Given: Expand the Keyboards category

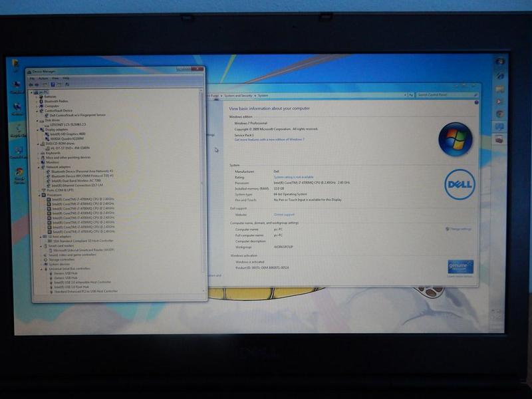Looking at the screenshot, I should pyautogui.click(x=37, y=152).
